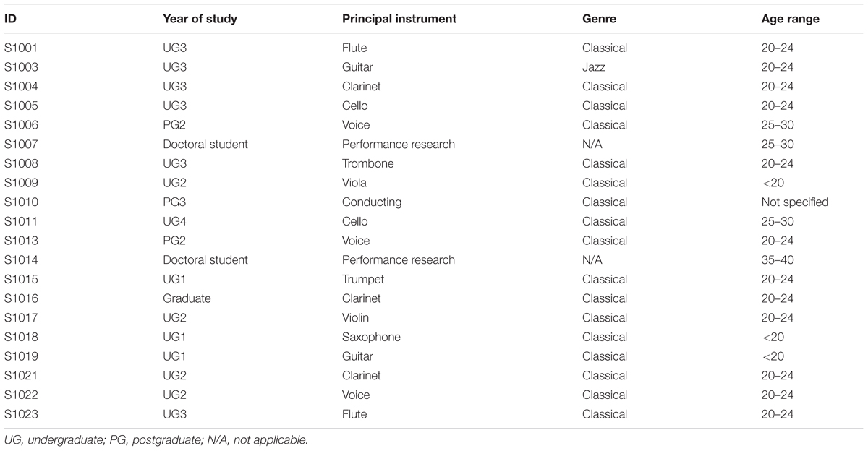Select the Violin instrument cell
868x451 pixels.
pyautogui.click(x=354, y=318)
